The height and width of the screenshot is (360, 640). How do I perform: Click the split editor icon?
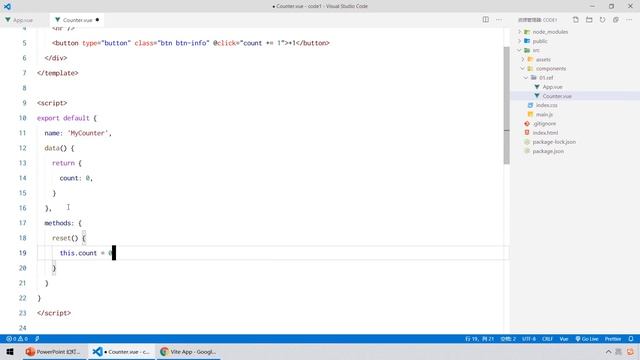tap(486, 20)
